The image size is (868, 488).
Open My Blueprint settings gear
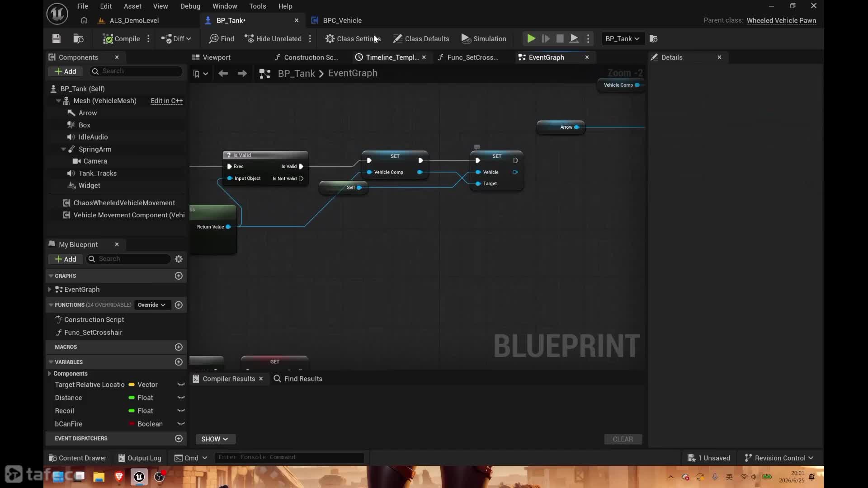(x=179, y=259)
